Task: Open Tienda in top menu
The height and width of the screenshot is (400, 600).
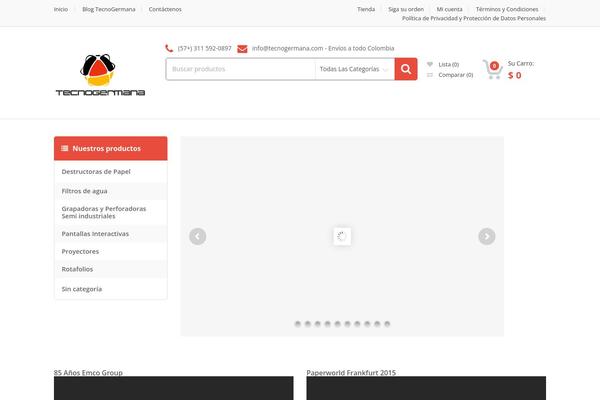Action: click(x=366, y=9)
